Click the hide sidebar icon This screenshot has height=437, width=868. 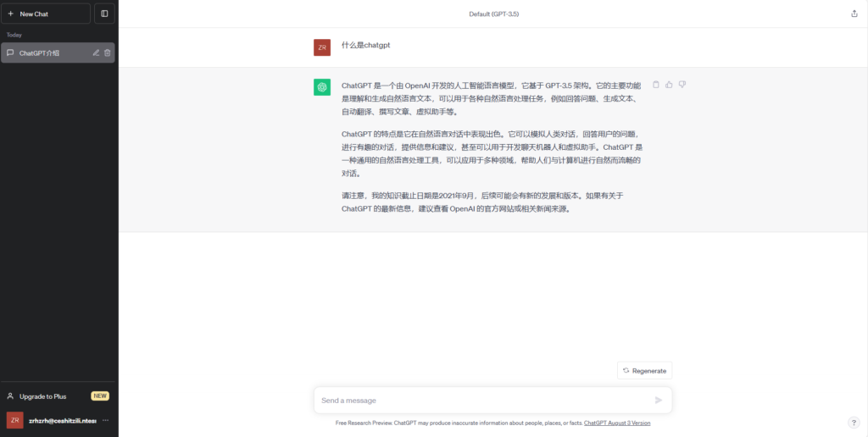(104, 14)
